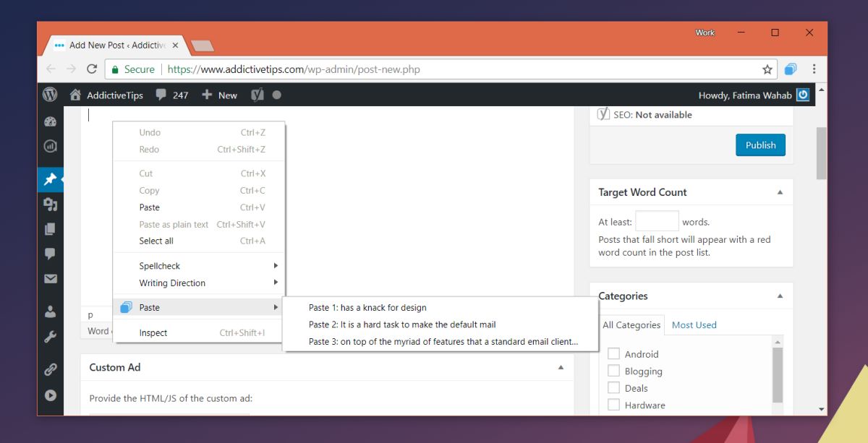Expand the Writing Direction submenu
Screen dimensions: 868x443
[200, 283]
